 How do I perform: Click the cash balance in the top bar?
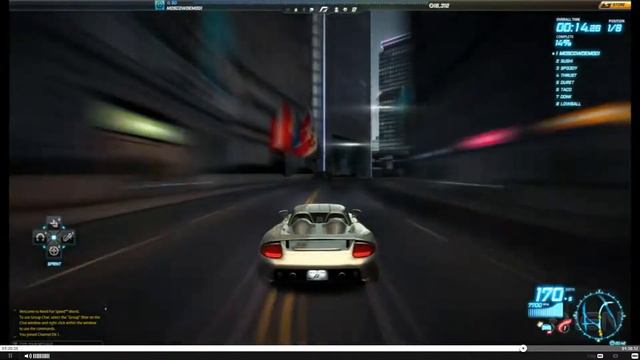(x=439, y=5)
